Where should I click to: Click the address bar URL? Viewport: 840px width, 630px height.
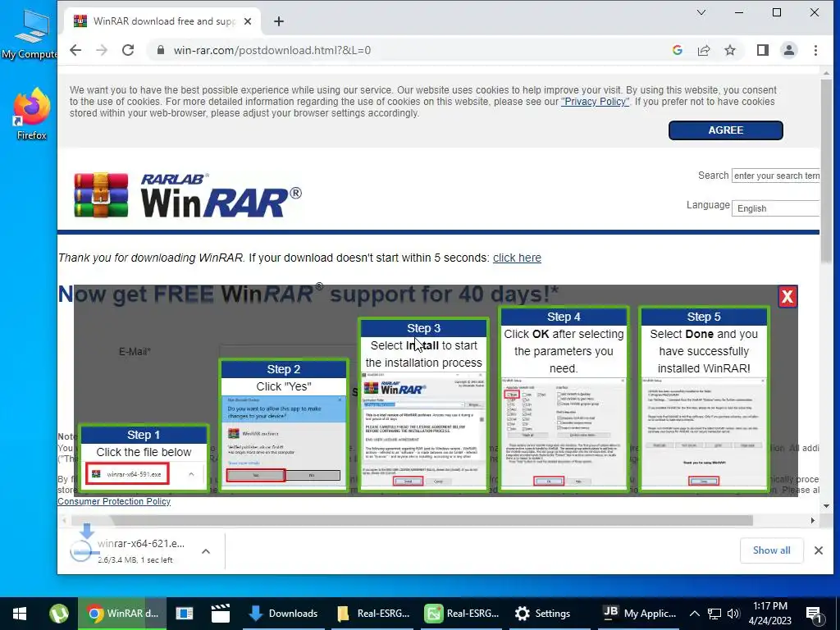pyautogui.click(x=272, y=50)
